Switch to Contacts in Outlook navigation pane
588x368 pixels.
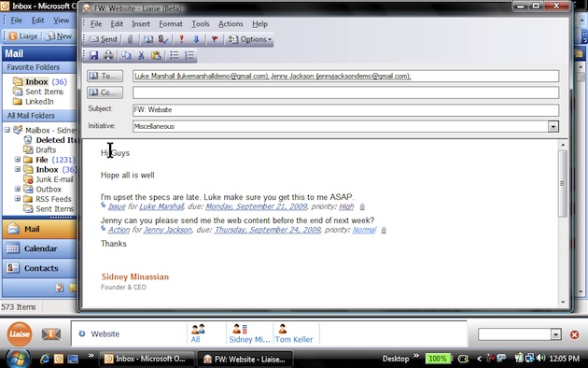pyautogui.click(x=39, y=268)
